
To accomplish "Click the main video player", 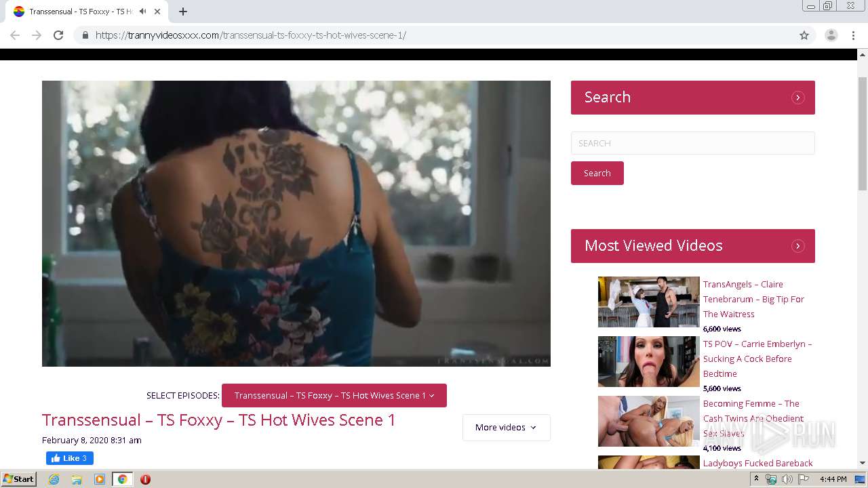I will tap(296, 224).
